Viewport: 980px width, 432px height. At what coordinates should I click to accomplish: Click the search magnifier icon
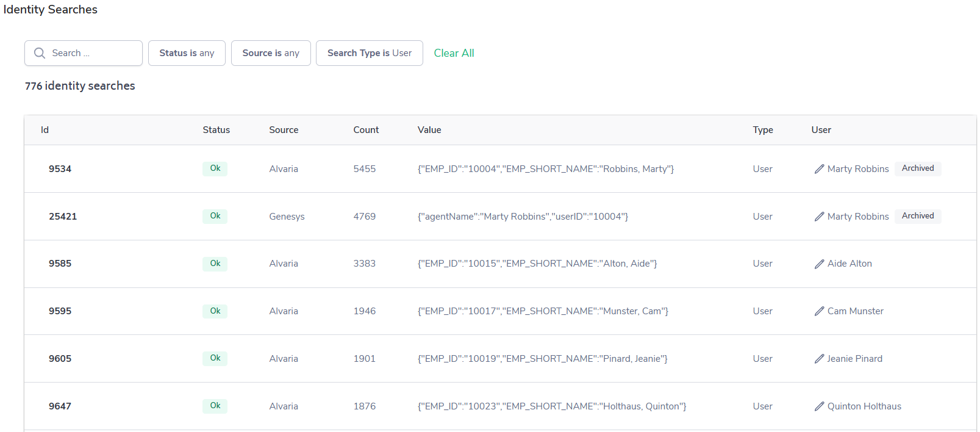coord(40,53)
